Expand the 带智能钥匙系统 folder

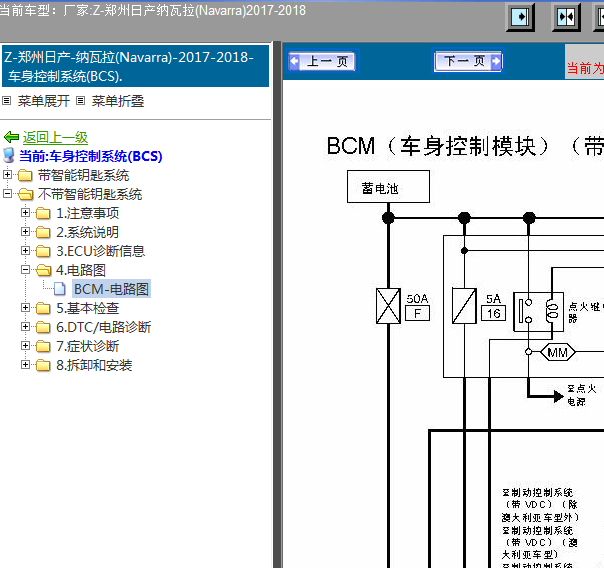click(x=7, y=174)
